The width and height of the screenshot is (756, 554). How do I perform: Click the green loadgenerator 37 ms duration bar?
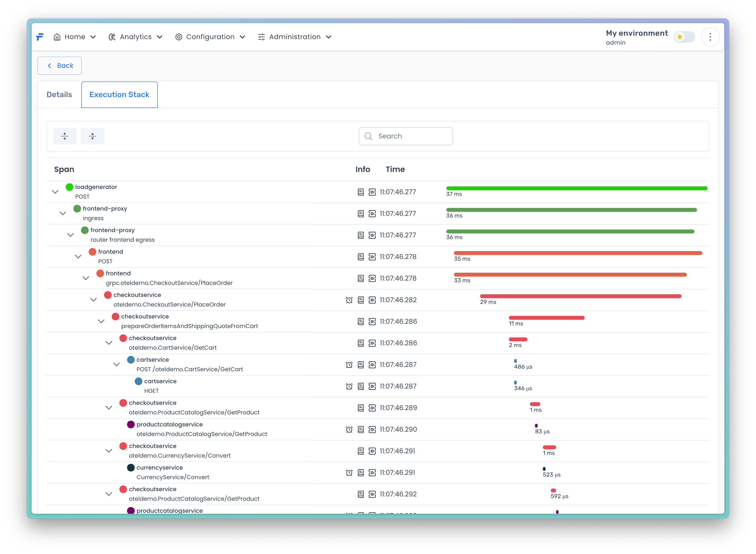click(x=576, y=188)
